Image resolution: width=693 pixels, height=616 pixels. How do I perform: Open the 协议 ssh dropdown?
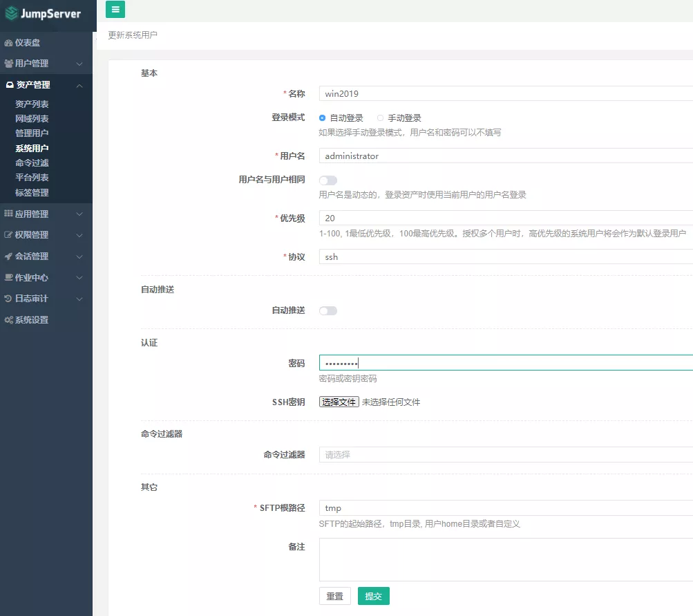(x=504, y=256)
